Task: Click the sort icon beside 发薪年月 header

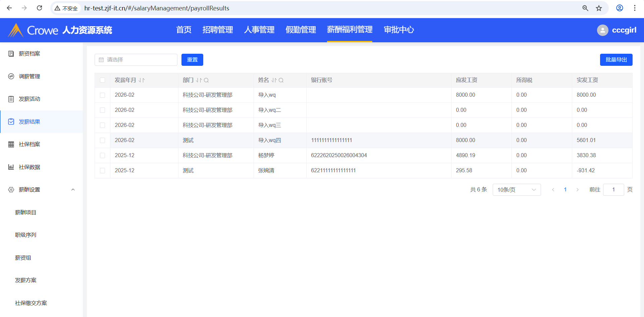Action: 142,80
